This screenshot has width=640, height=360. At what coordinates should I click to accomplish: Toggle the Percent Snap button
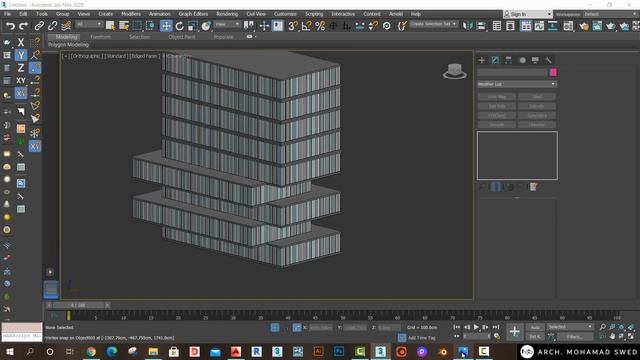click(320, 26)
